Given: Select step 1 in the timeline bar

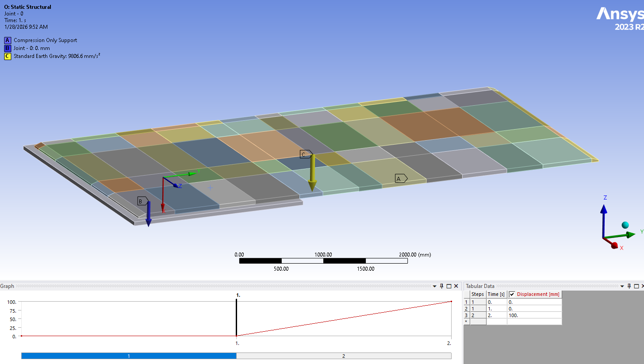Looking at the screenshot, I should [x=129, y=356].
